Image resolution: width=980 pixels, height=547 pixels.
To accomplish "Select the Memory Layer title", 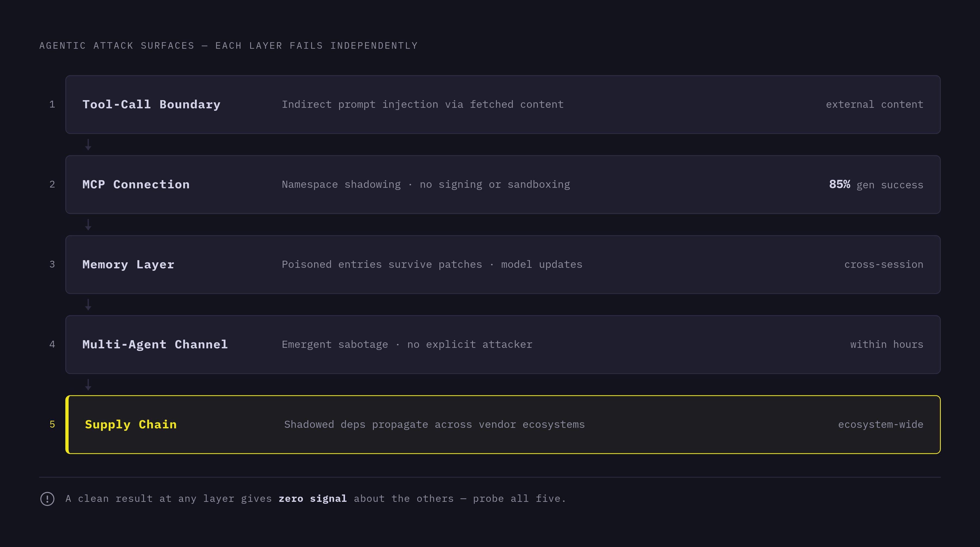I will pos(128,264).
